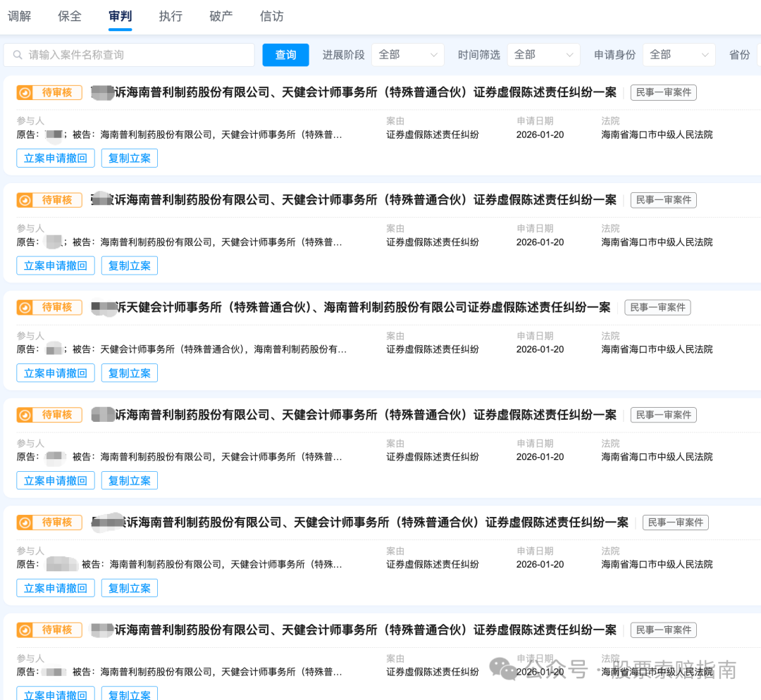This screenshot has width=761, height=700.
Task: Open the 时间筛选 dropdown
Action: tap(543, 55)
